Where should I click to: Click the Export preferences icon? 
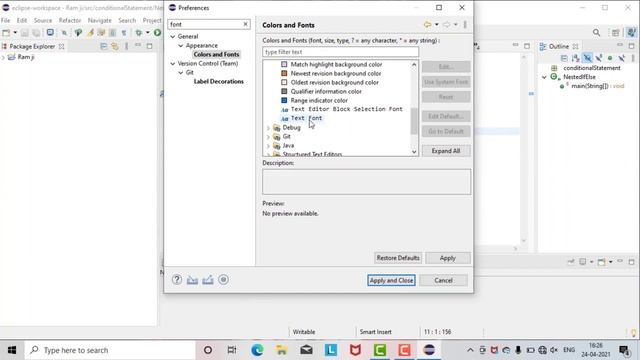(208, 280)
